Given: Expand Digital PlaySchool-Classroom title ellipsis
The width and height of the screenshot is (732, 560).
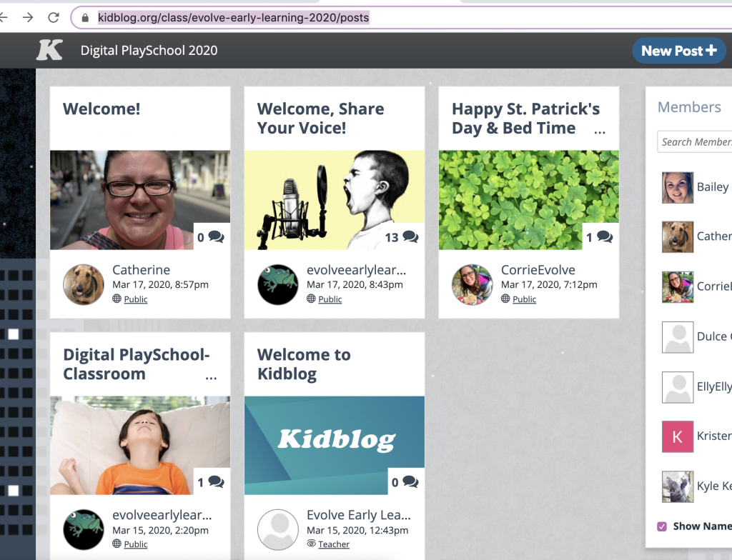Looking at the screenshot, I should click(x=210, y=376).
